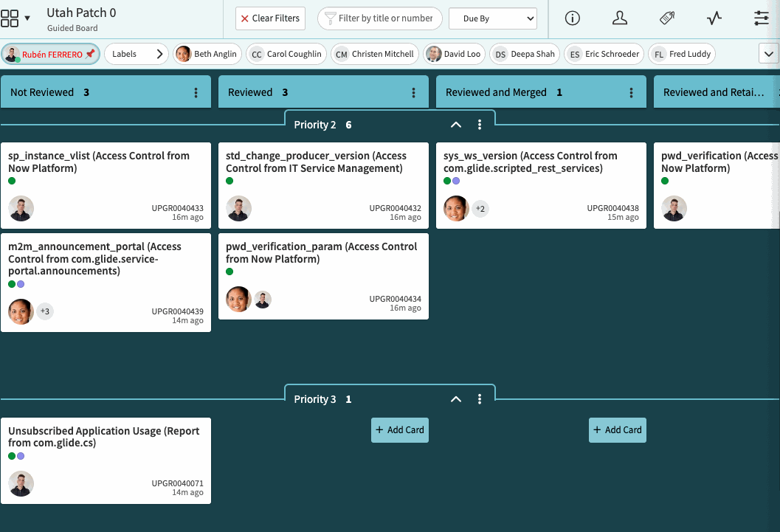Click the Clear Filters button
Image resolution: width=780 pixels, height=532 pixels.
click(x=270, y=18)
